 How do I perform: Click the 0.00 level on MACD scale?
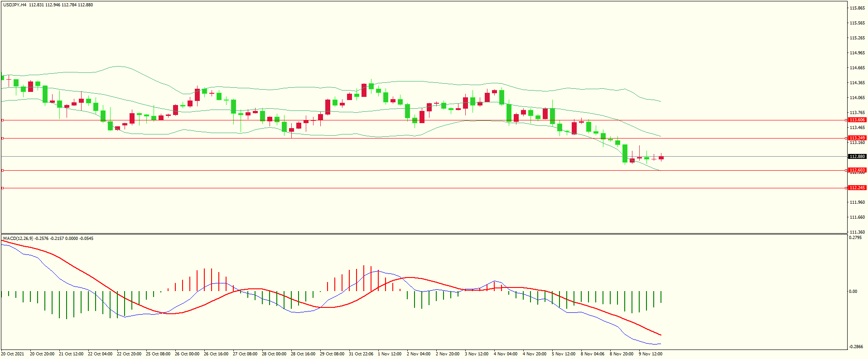pos(853,292)
